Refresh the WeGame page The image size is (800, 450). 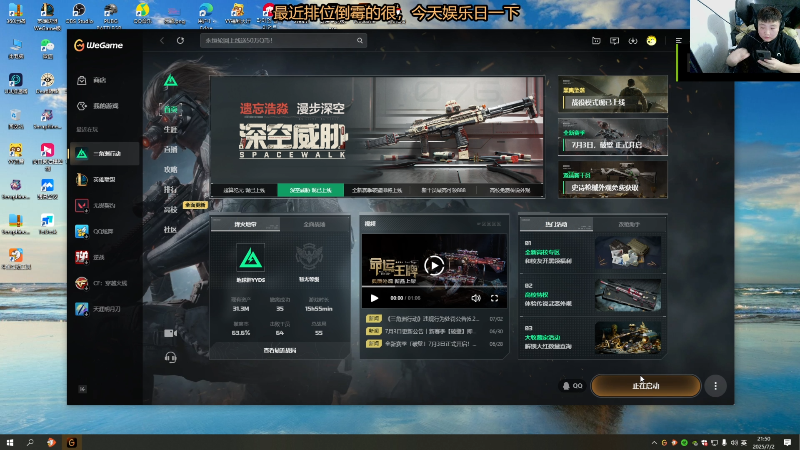[x=180, y=40]
